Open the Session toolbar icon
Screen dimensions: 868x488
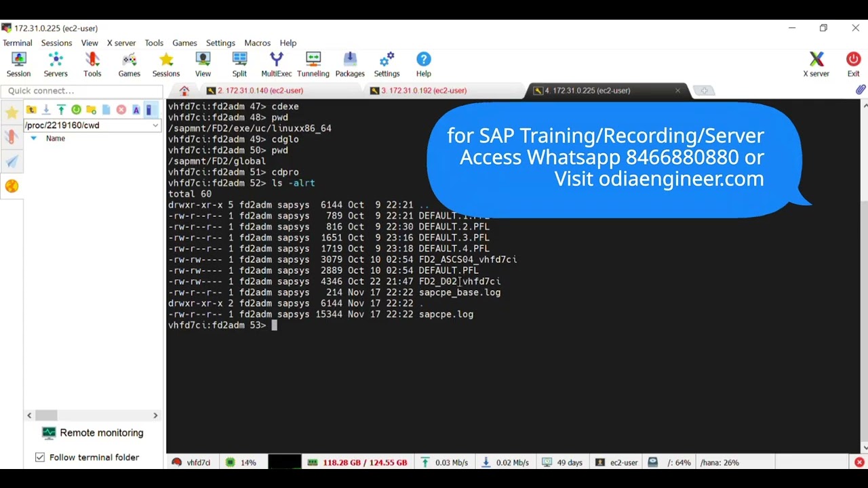[18, 65]
